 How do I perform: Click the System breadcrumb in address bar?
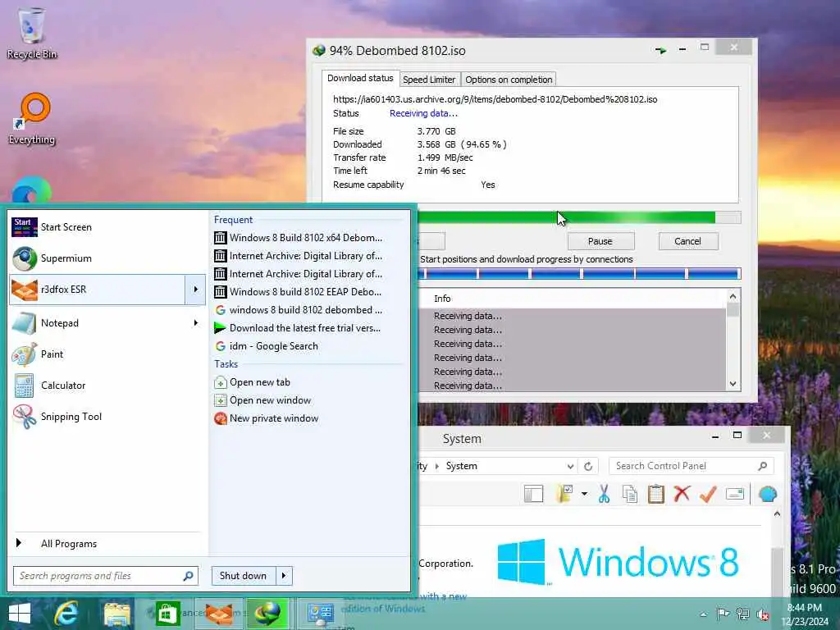click(x=461, y=467)
